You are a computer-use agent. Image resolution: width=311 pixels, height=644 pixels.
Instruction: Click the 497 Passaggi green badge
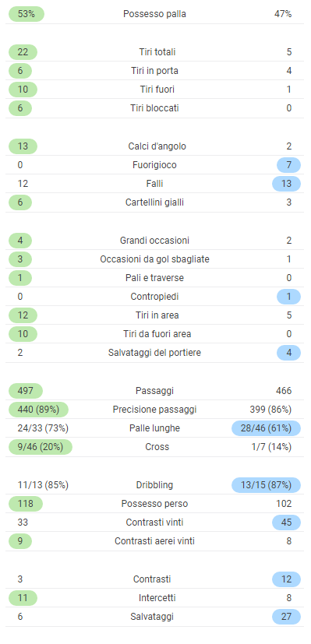(26, 391)
